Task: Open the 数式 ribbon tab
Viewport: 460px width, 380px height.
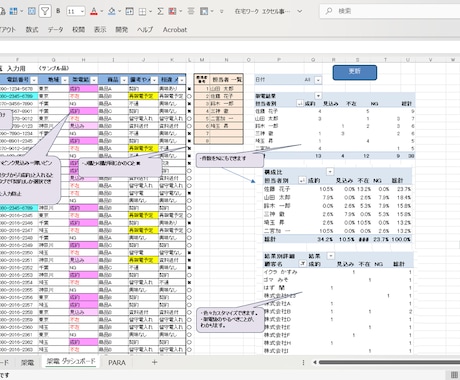Action: pos(32,30)
